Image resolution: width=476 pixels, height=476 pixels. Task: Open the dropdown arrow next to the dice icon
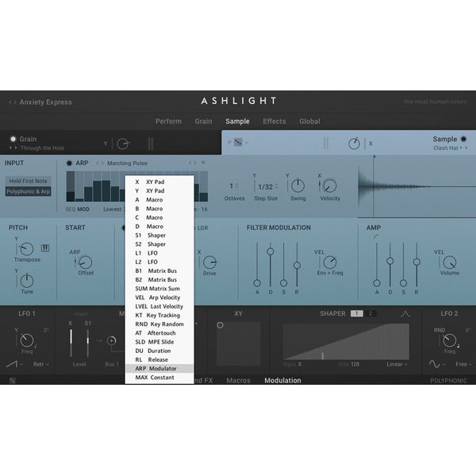(x=247, y=142)
